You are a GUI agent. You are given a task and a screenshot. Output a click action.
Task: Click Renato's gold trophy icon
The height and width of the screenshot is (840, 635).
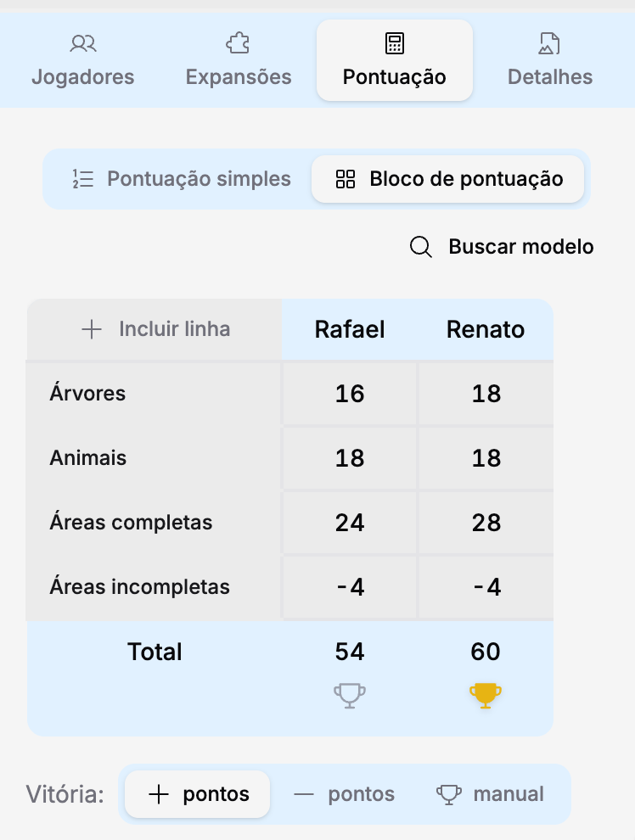point(486,696)
